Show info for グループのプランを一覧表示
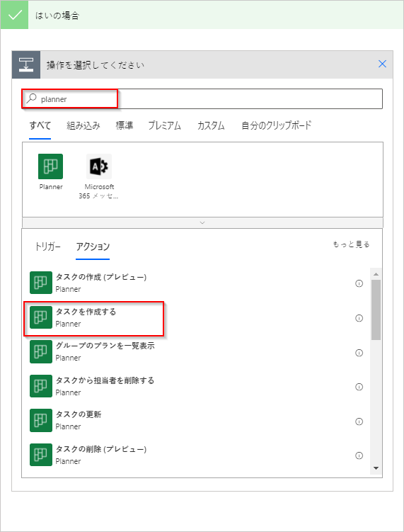Screen dimensions: 404x532 (x=359, y=353)
